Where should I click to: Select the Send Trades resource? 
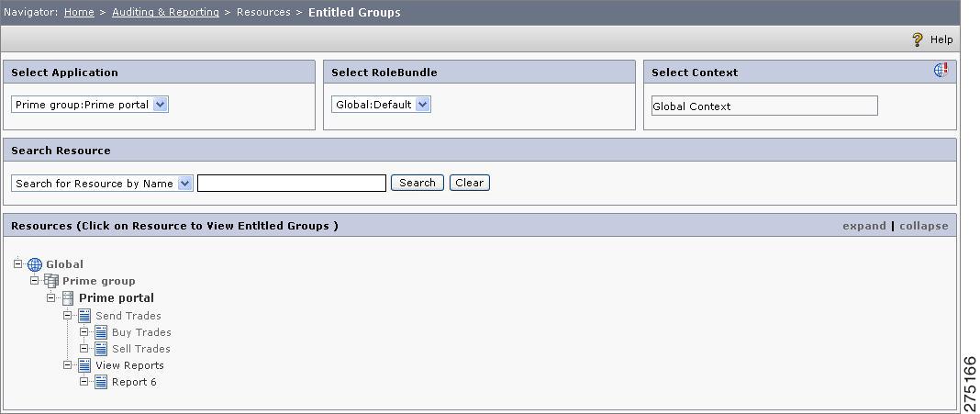[x=128, y=316]
